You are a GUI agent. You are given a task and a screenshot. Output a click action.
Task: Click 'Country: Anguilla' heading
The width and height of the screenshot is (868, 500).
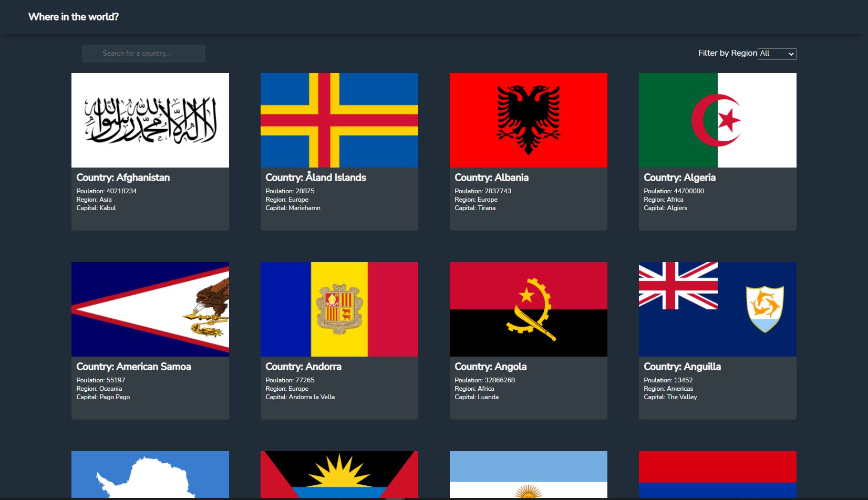click(683, 367)
